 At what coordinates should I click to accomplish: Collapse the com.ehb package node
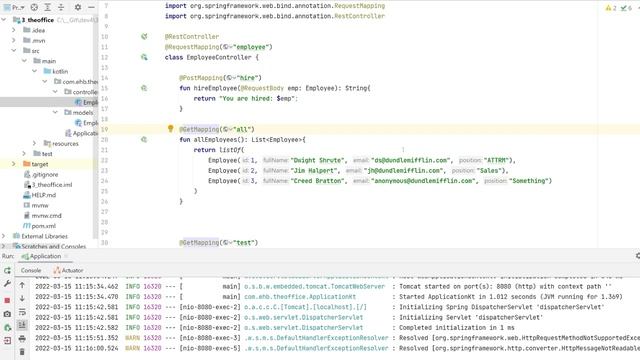point(44,82)
